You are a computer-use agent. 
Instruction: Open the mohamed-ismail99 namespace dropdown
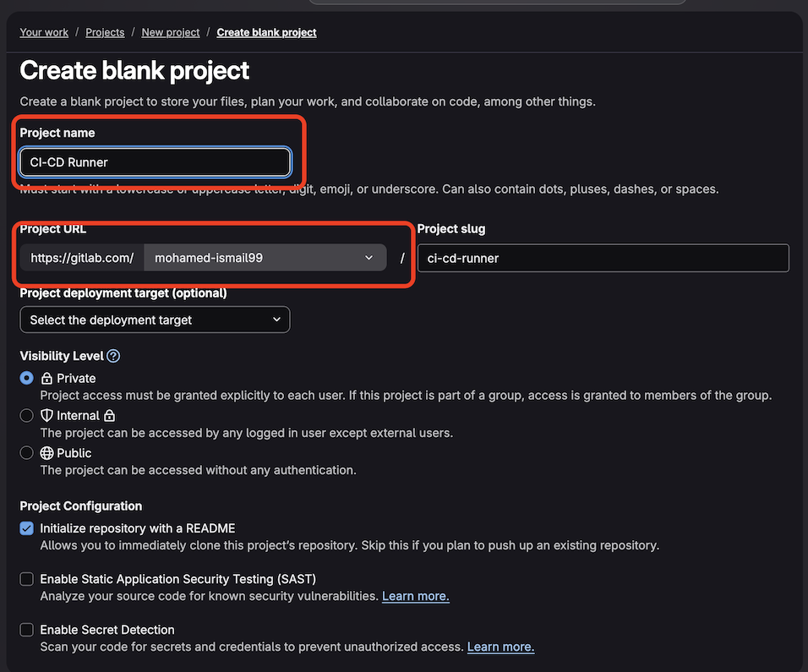tap(265, 258)
